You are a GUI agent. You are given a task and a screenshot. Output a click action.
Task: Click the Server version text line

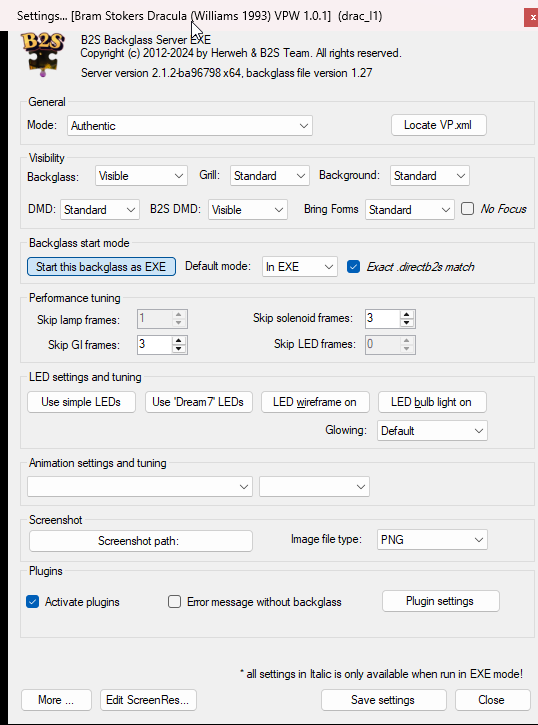pyautogui.click(x=226, y=73)
